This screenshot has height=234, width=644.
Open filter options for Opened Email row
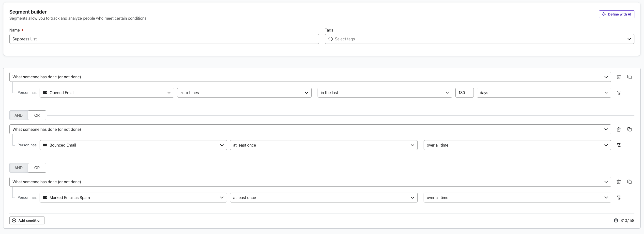pos(619,93)
